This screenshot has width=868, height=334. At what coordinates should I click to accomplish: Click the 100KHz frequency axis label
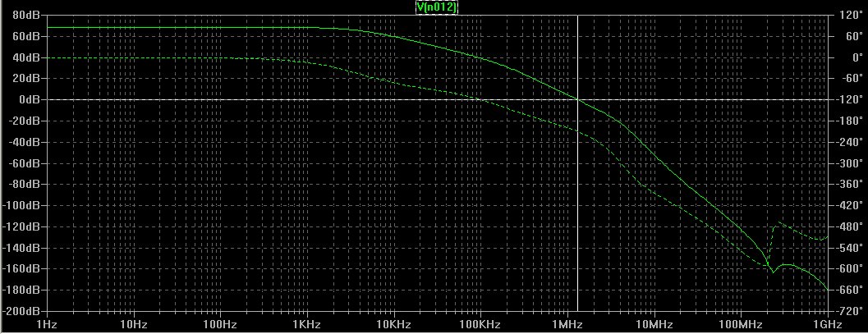tap(480, 323)
